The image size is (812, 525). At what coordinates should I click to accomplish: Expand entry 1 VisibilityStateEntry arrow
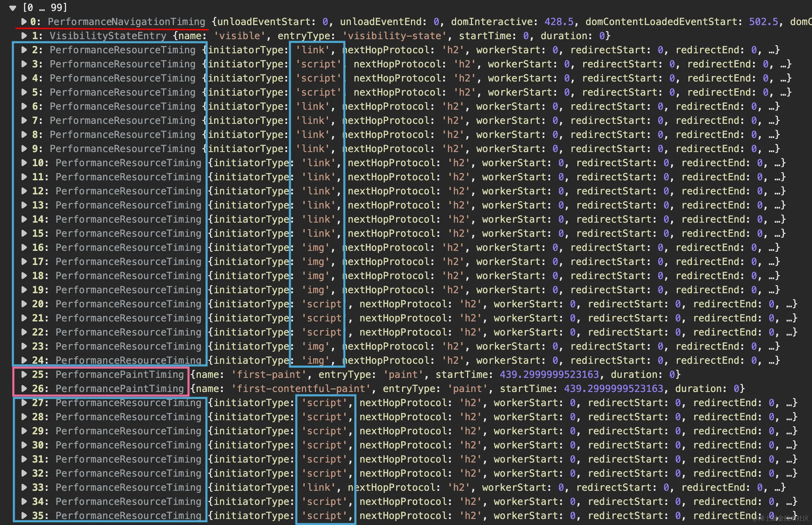tap(24, 36)
